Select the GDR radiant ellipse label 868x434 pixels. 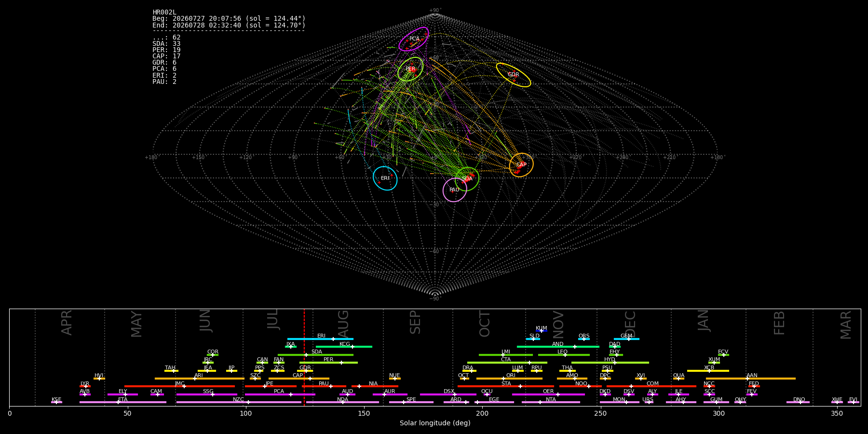[x=513, y=75]
